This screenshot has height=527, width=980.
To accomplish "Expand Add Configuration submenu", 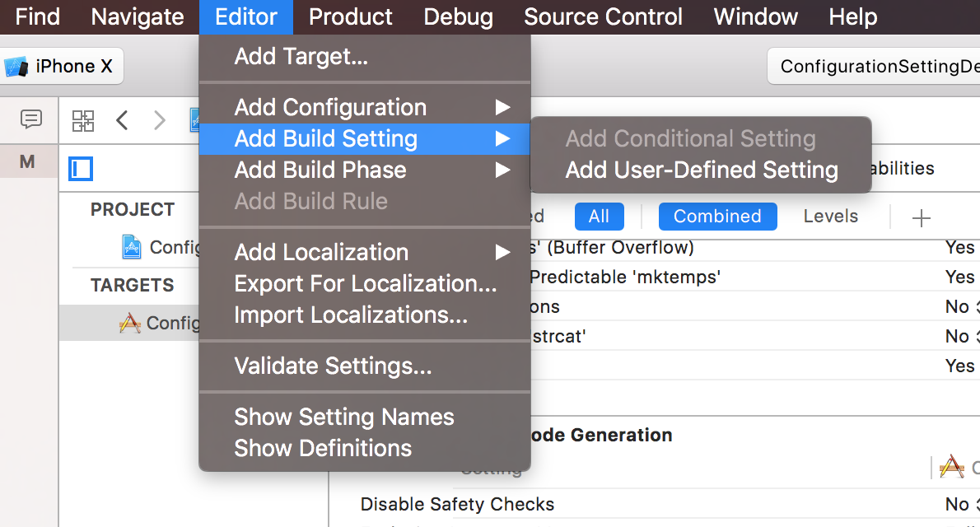I will (x=364, y=108).
